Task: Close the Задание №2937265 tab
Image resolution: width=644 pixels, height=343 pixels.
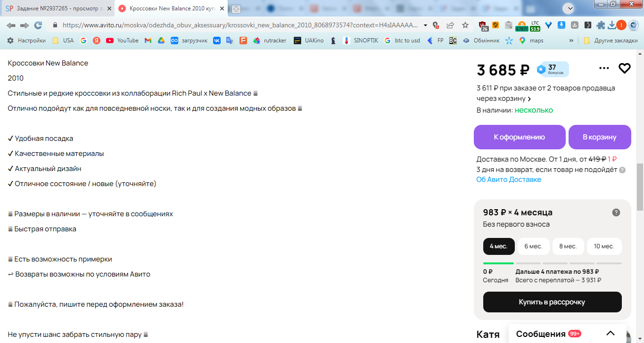Action: click(x=108, y=8)
